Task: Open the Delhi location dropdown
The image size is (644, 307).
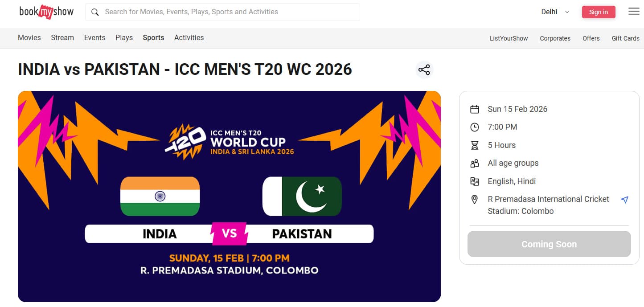Action: 554,12
